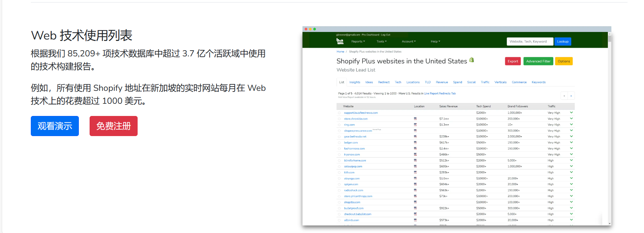
Task: Open the Home breadcrumb link
Action: tap(340, 52)
